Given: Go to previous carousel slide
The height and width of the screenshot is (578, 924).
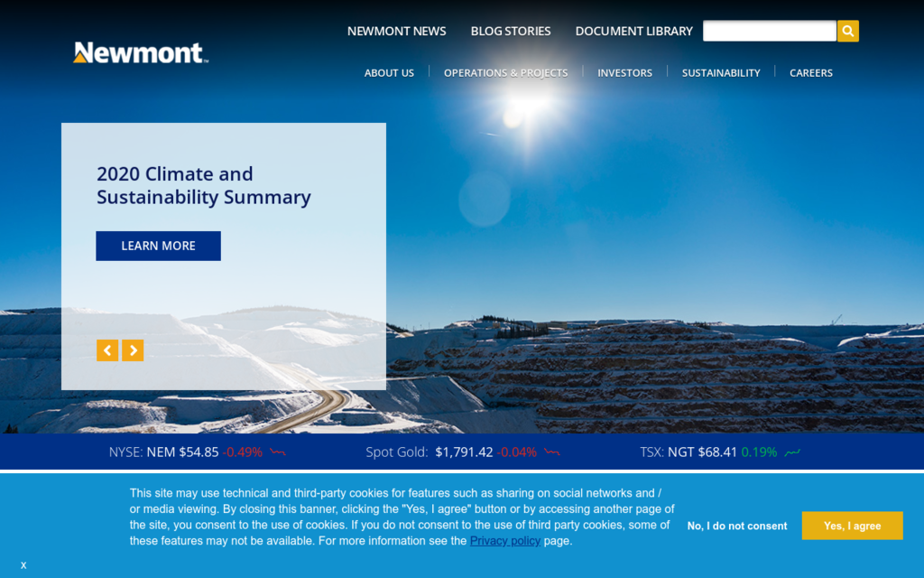Looking at the screenshot, I should [x=107, y=350].
